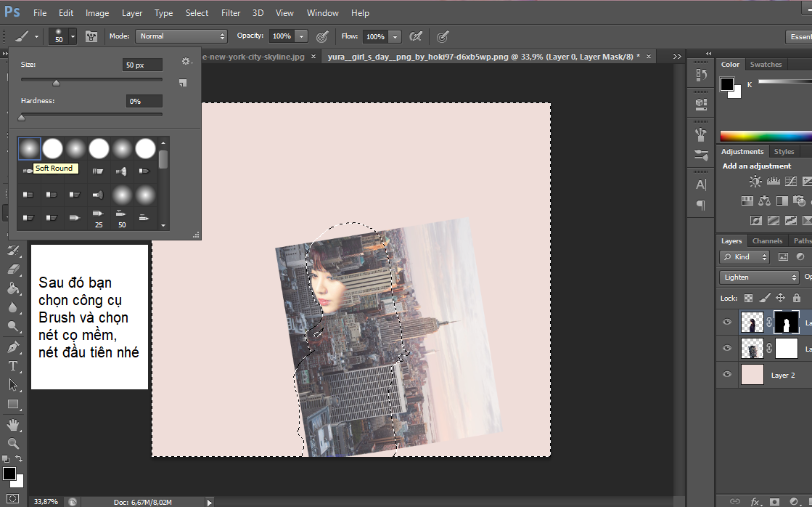
Task: Choose the Soft Round brush preset
Action: pyautogui.click(x=29, y=149)
